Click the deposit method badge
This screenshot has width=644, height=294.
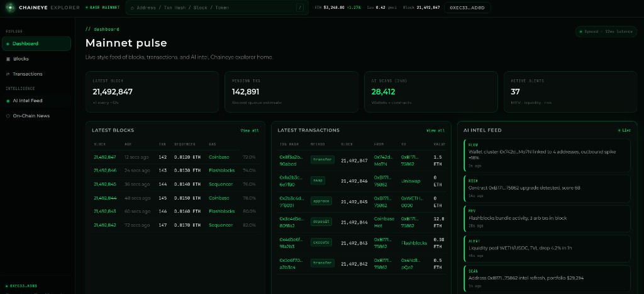323,222
